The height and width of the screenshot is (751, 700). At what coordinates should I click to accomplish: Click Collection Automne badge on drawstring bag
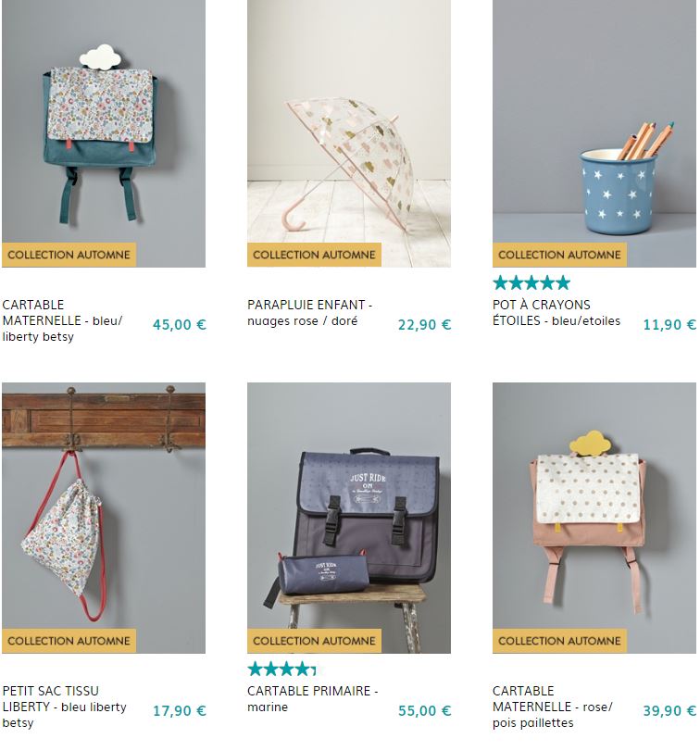(x=69, y=640)
